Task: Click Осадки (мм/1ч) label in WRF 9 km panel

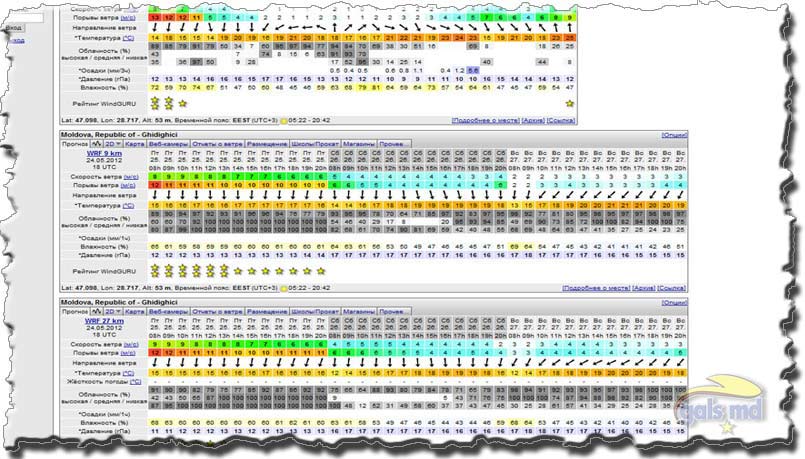Action: pyautogui.click(x=104, y=238)
